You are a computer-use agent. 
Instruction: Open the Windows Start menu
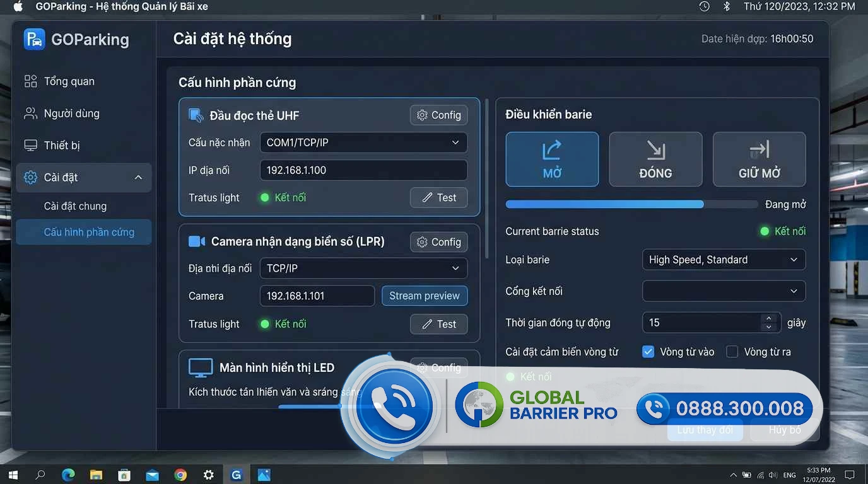pyautogui.click(x=12, y=475)
